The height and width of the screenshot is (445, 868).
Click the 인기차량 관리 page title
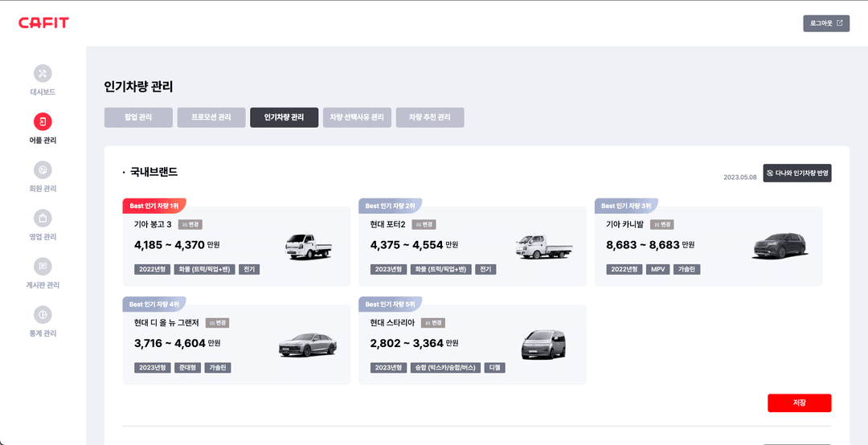point(138,87)
